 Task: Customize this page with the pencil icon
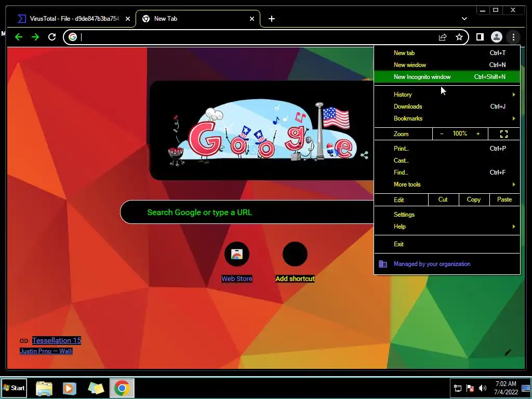(x=508, y=352)
